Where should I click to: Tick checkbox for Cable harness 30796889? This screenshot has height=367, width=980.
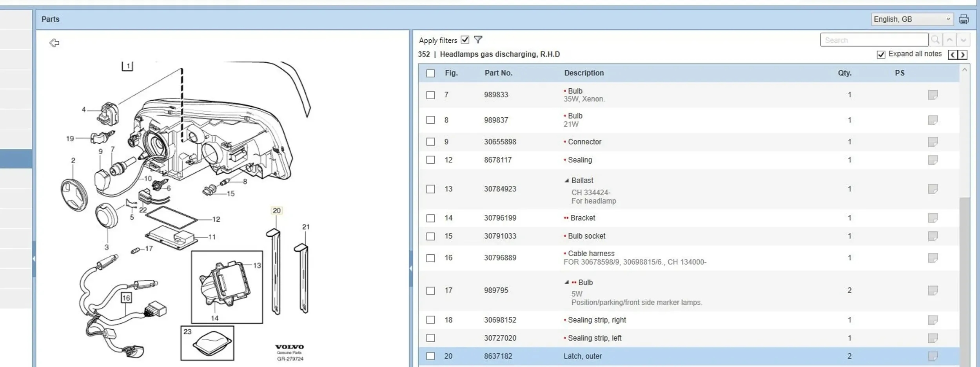coord(430,258)
